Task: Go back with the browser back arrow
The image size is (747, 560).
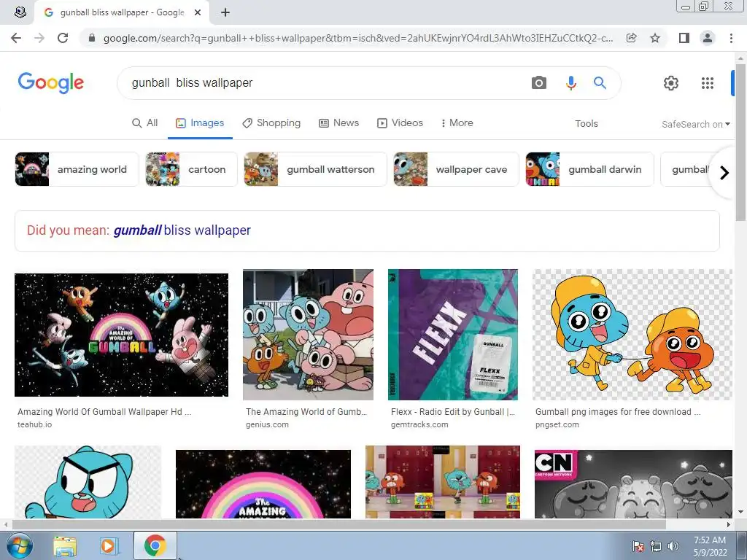Action: point(16,38)
